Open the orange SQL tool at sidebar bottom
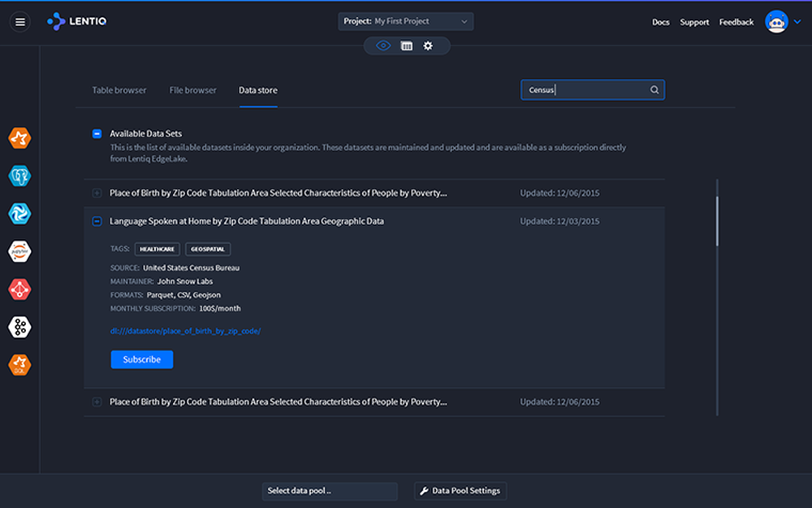 19,365
